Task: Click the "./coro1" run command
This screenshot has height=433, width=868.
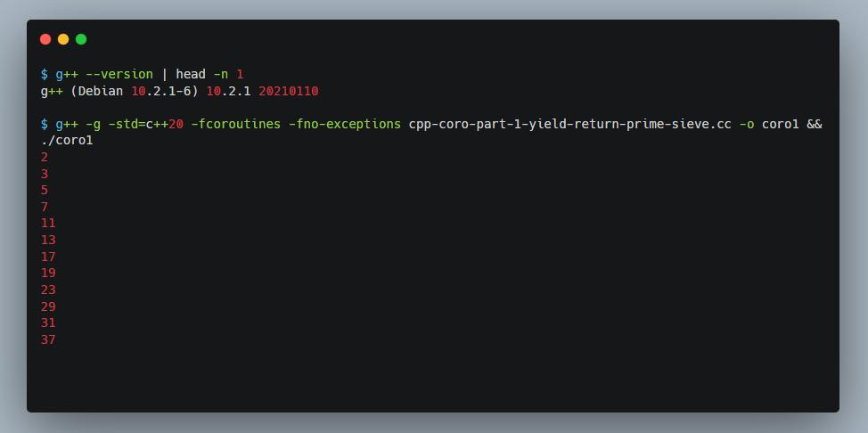Action: pos(67,140)
